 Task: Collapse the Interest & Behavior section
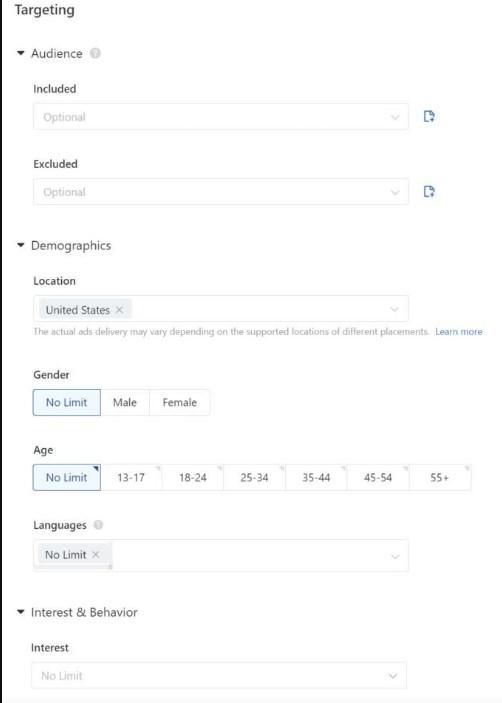pos(21,612)
